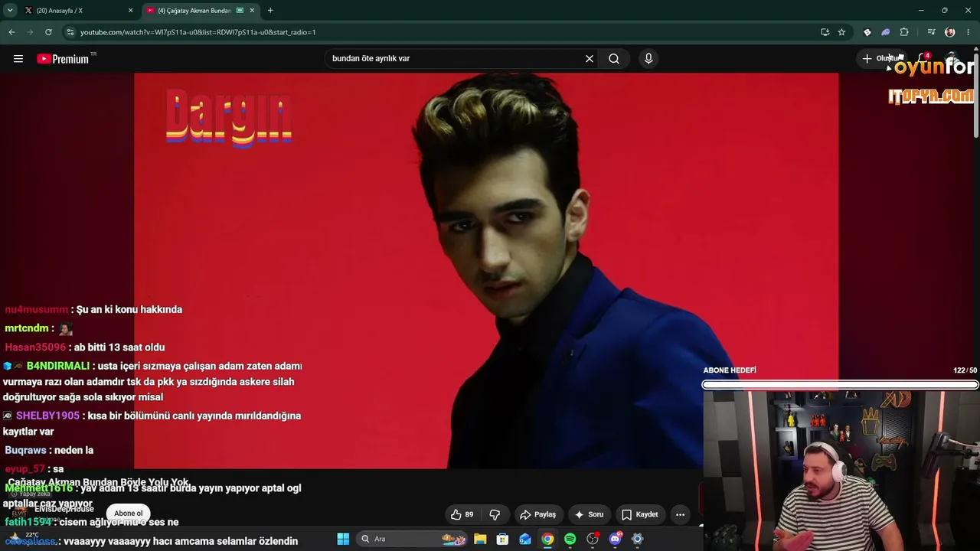Image resolution: width=980 pixels, height=551 pixels.
Task: Go back to the previous page
Action: [x=11, y=32]
